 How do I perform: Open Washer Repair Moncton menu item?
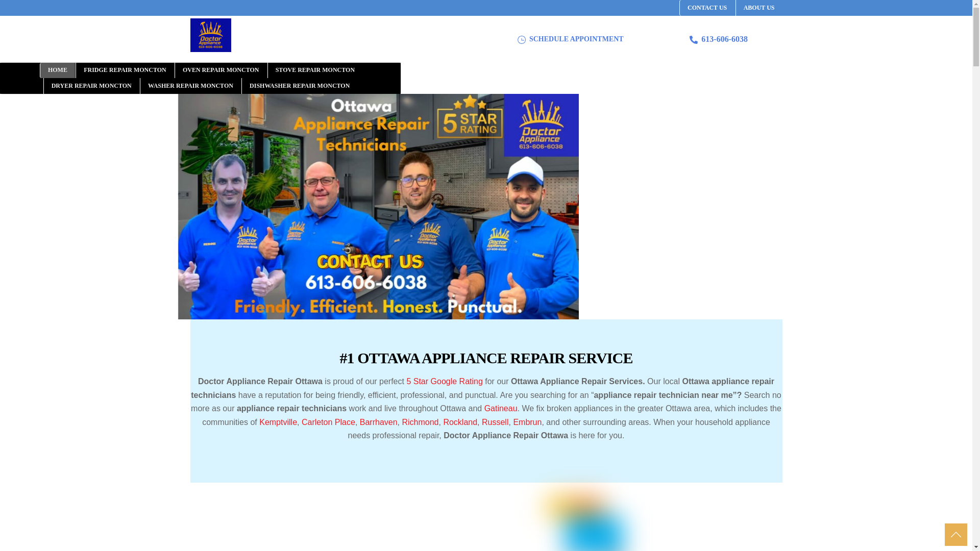(x=190, y=86)
